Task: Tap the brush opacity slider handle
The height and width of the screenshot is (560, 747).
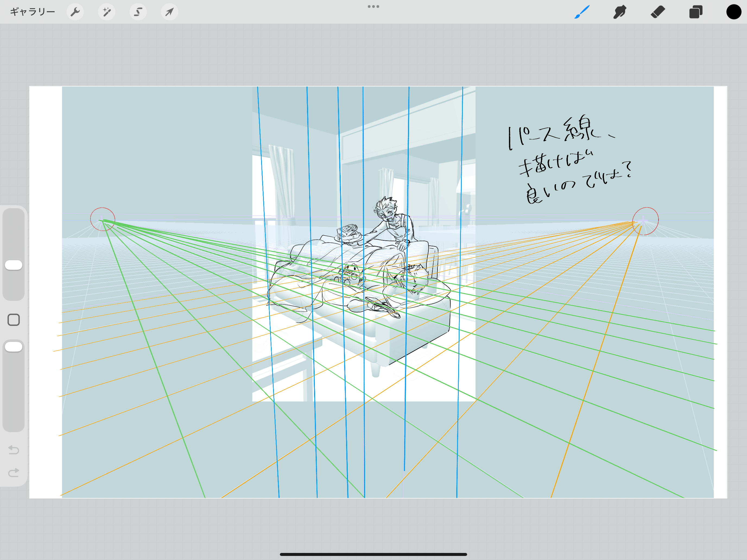Action: 14,347
